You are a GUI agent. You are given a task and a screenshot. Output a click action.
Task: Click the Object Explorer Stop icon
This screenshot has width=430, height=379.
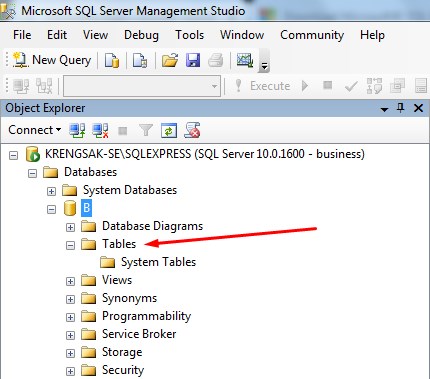(x=123, y=131)
